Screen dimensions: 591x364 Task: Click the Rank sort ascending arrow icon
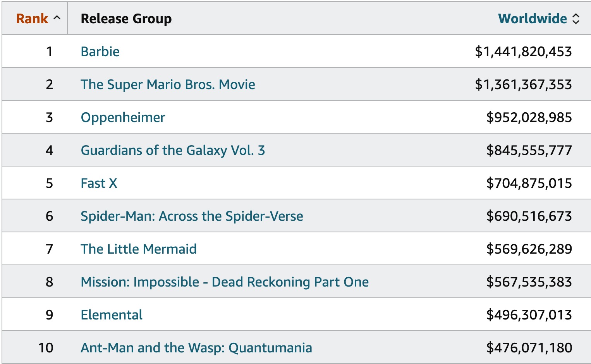tap(57, 18)
